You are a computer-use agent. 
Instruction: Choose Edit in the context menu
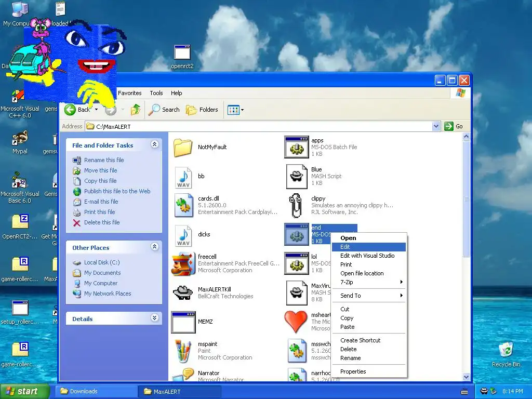(x=369, y=247)
